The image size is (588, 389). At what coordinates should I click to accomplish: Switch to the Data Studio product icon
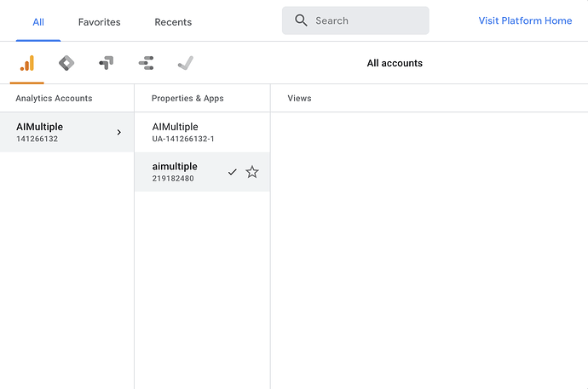(x=146, y=63)
